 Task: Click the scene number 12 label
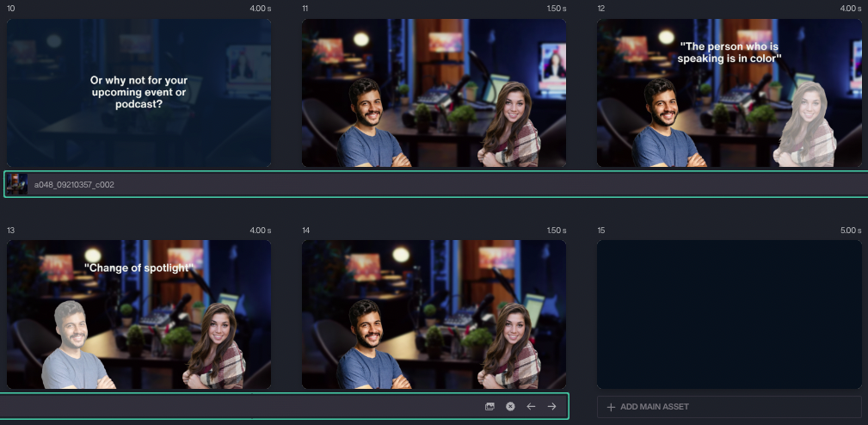[602, 9]
